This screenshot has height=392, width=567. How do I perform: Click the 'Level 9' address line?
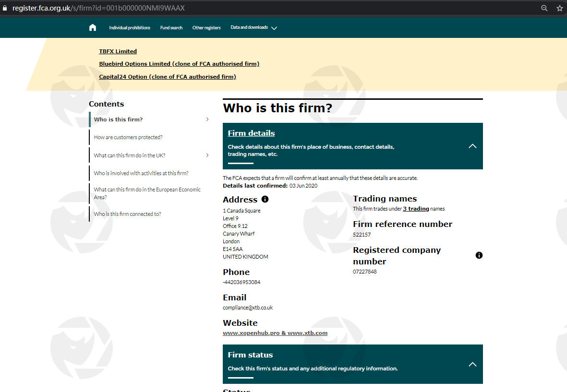tap(230, 218)
